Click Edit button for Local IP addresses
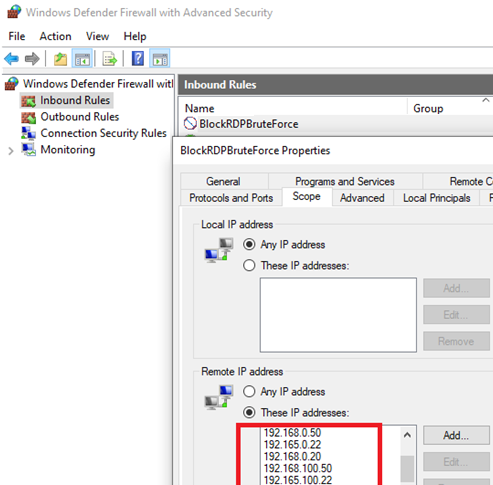This screenshot has width=493, height=485. pyautogui.click(x=456, y=315)
